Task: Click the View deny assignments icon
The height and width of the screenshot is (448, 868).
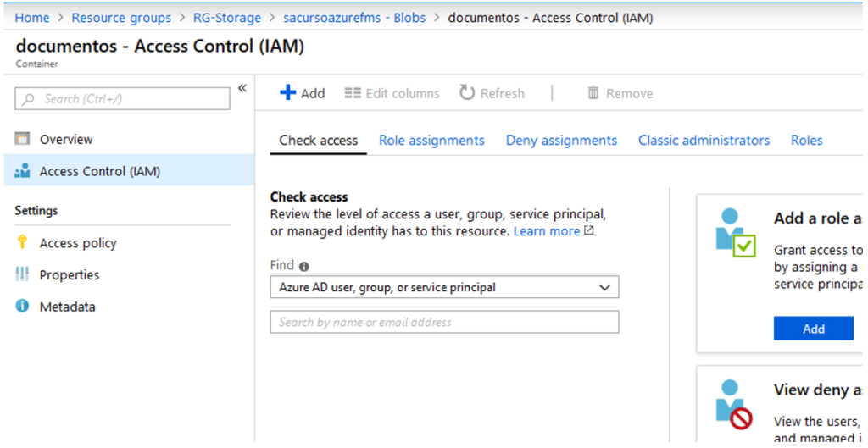Action: pyautogui.click(x=733, y=404)
